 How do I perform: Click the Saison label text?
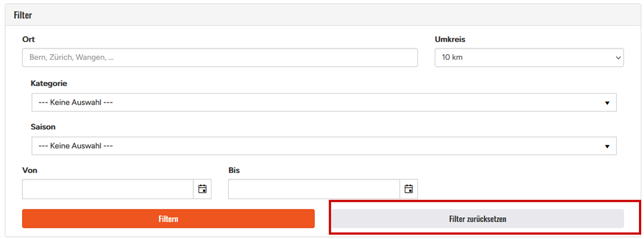click(x=43, y=126)
